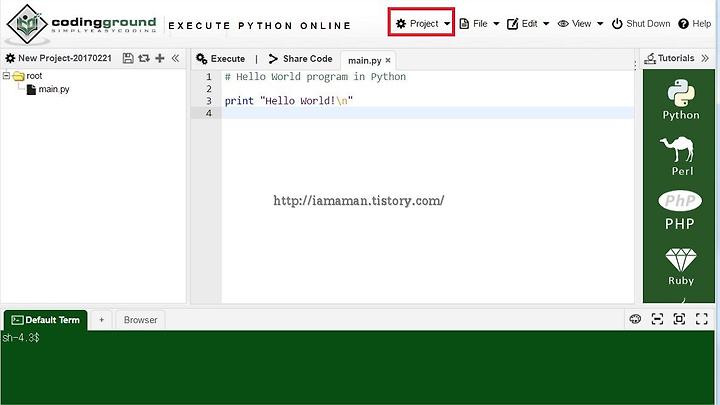Click the print "Hello World!" code line

[x=289, y=101]
